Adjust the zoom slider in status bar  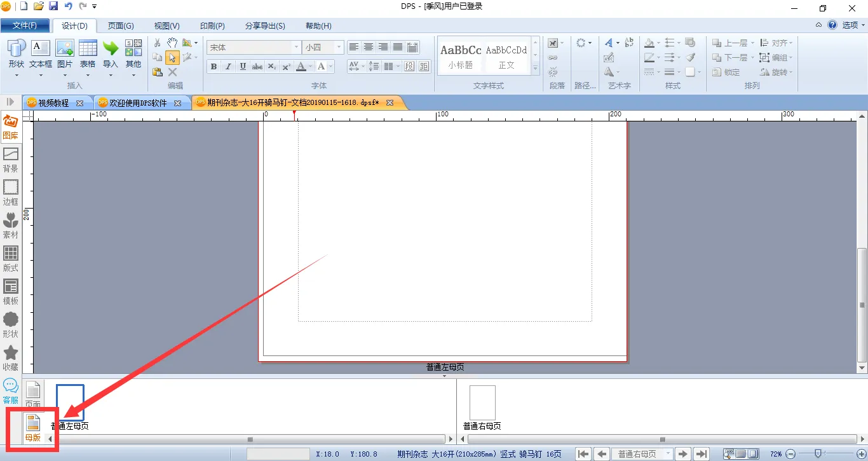tap(818, 454)
